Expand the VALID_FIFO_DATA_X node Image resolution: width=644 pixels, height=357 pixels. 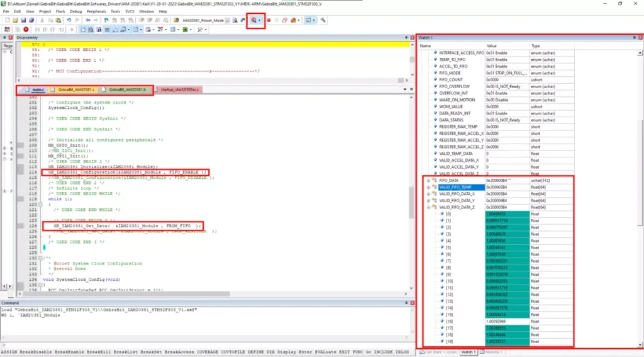pyautogui.click(x=428, y=194)
